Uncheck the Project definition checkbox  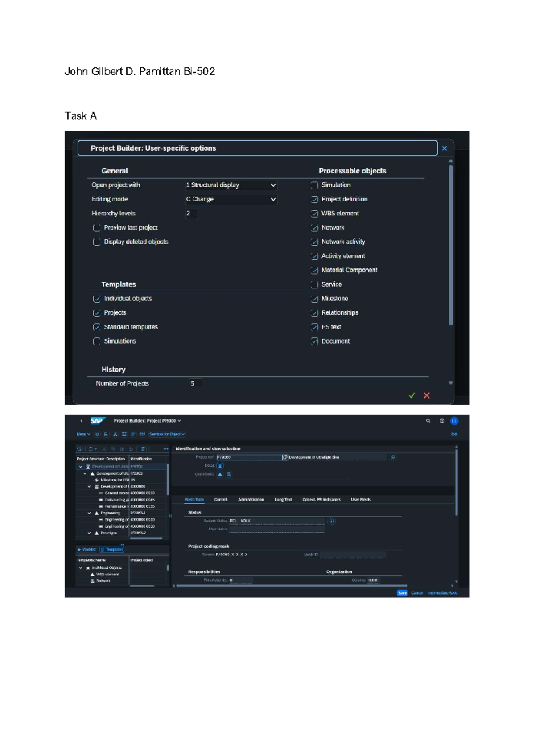314,199
